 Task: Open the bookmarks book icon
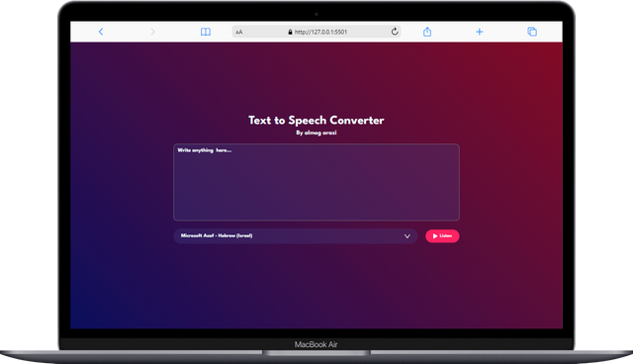coord(206,32)
